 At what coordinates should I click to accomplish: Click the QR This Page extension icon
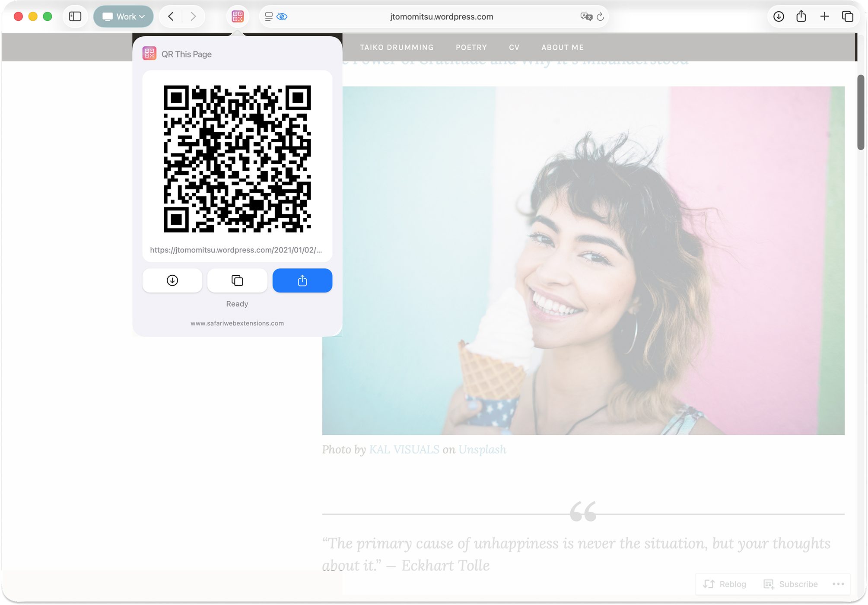click(238, 16)
